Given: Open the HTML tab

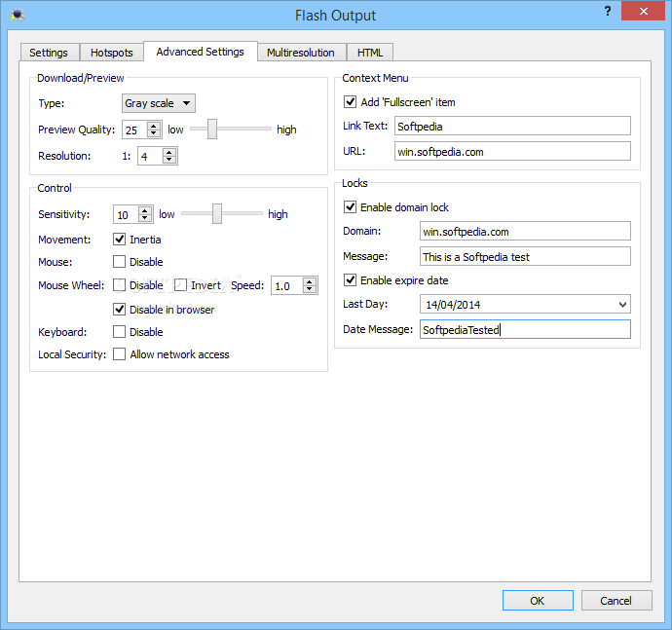Looking at the screenshot, I should click(x=370, y=53).
